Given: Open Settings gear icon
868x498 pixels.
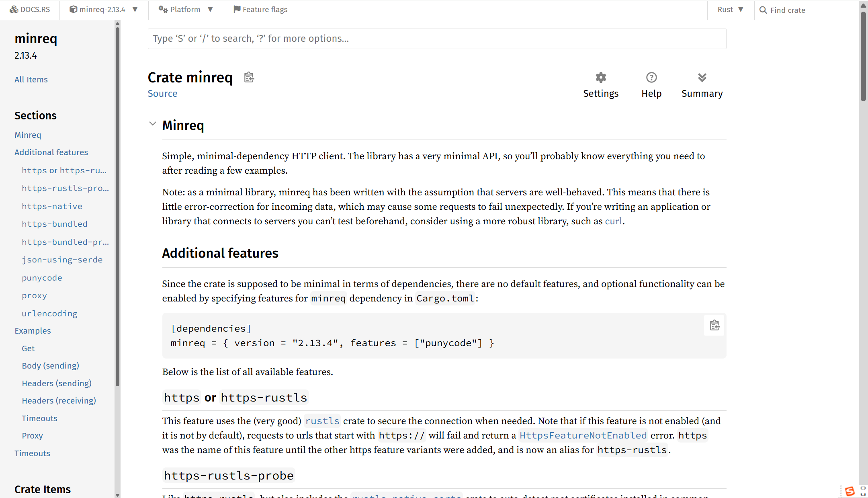Looking at the screenshot, I should (601, 77).
